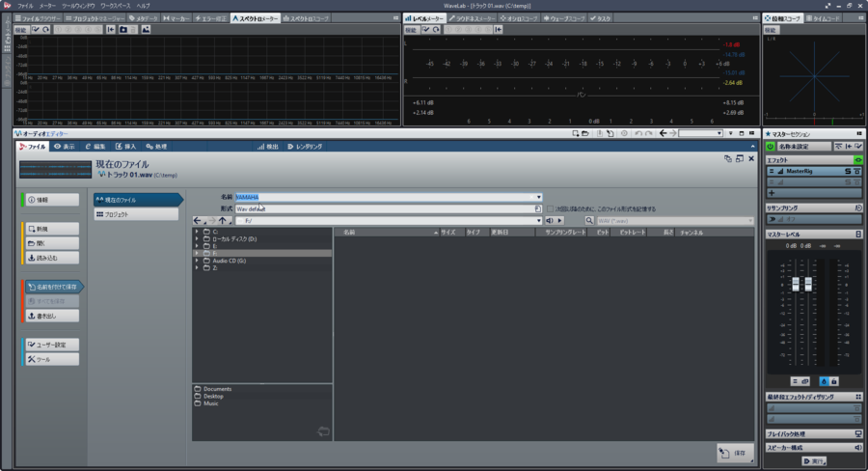Open the ファイル menu in menu bar
The width and height of the screenshot is (868, 471).
coord(25,6)
